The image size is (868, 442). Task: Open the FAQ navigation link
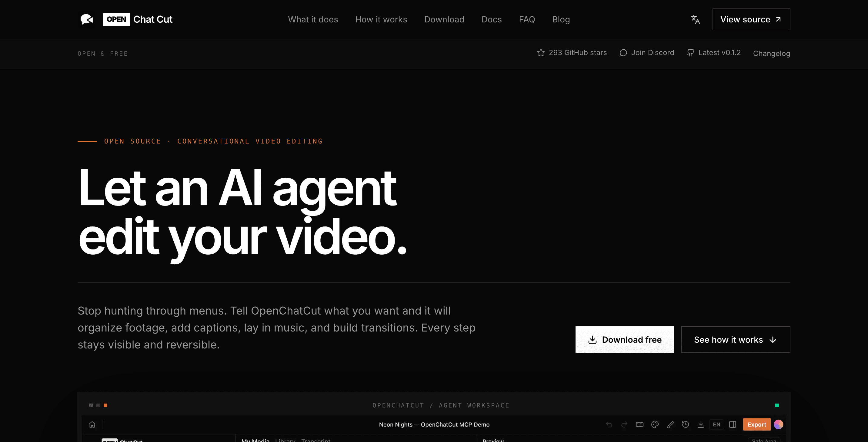coord(527,19)
